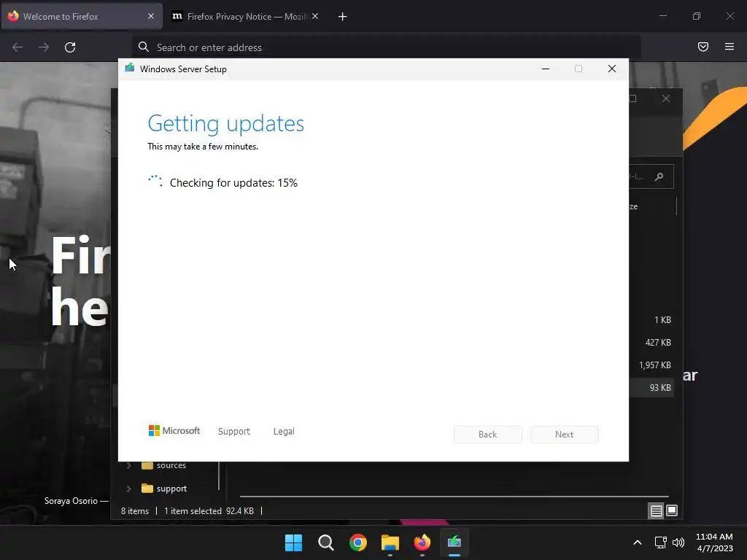The width and height of the screenshot is (747, 560).
Task: Show hidden system tray icons
Action: click(638, 542)
